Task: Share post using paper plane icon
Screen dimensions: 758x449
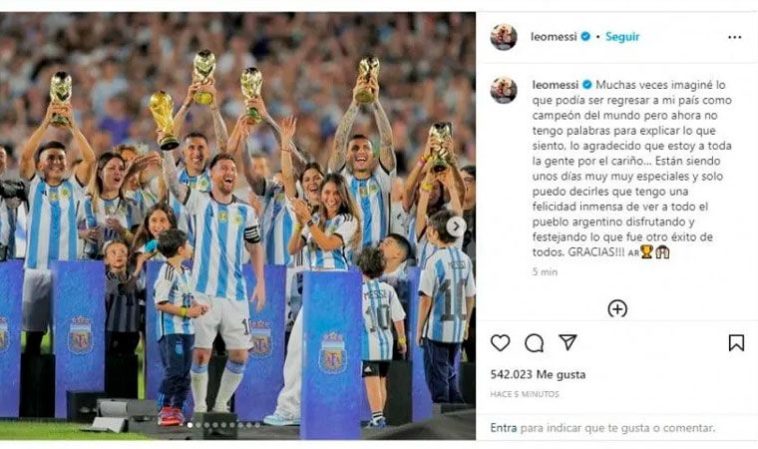Action: [x=568, y=342]
